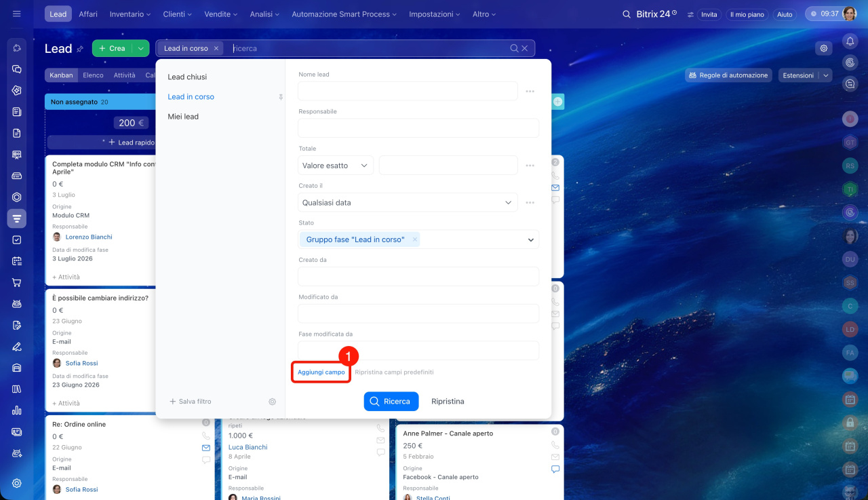
Task: Switch to the Elenco tab
Action: [x=93, y=75]
